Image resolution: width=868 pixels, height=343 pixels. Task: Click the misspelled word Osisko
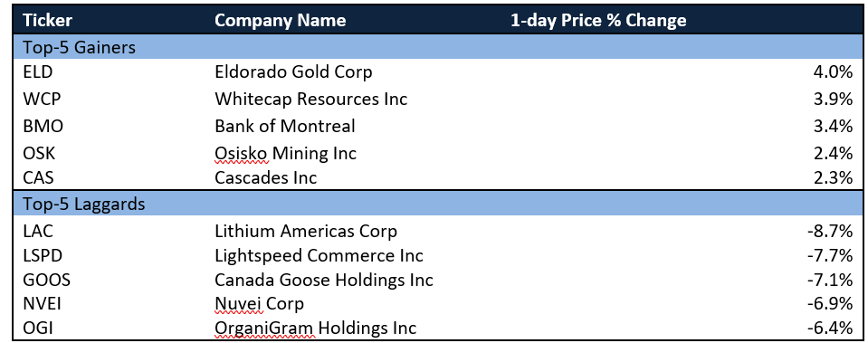242,152
